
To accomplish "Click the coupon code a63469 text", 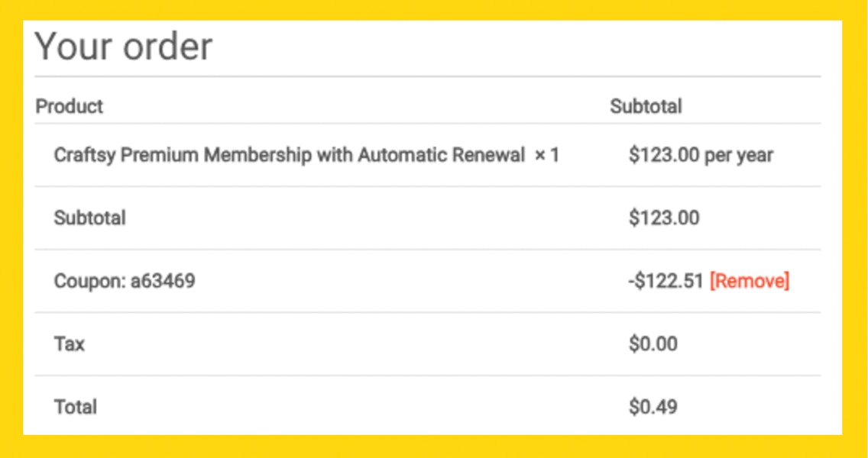I will [163, 281].
